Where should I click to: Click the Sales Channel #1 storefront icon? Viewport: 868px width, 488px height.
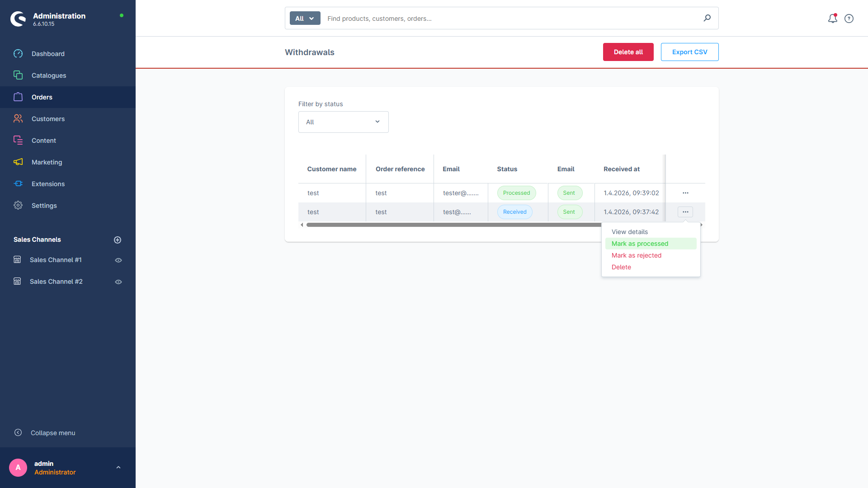(x=17, y=260)
